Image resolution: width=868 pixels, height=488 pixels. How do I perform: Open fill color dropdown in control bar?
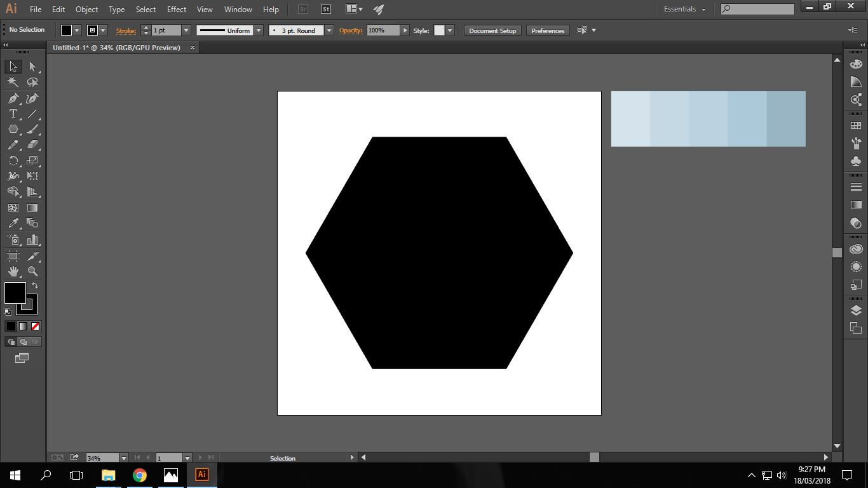[x=78, y=30]
